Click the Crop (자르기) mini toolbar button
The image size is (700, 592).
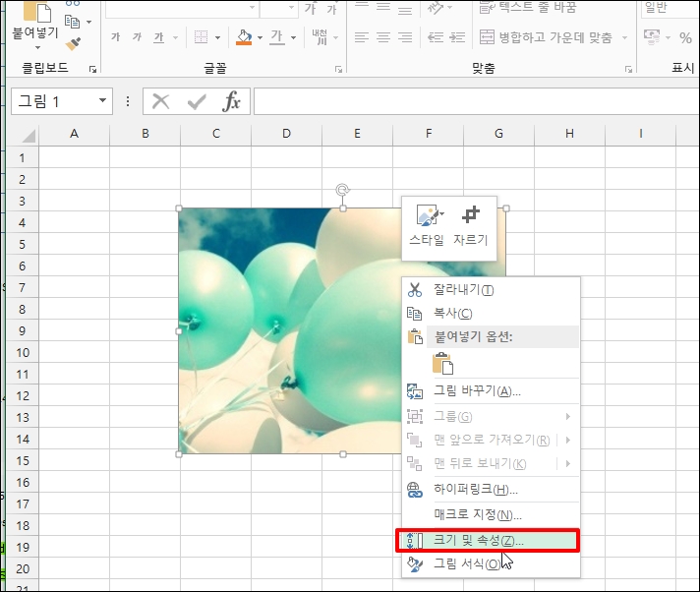click(x=471, y=225)
